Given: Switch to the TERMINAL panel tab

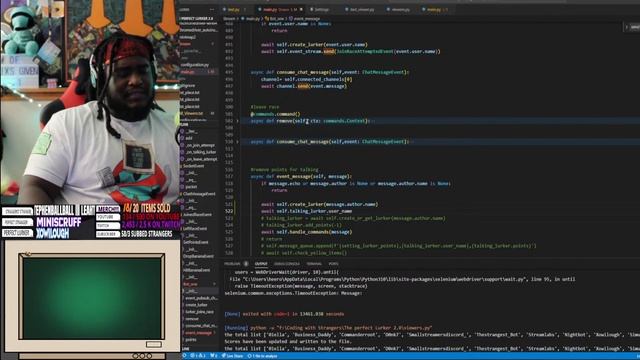Looking at the screenshot, I should [314, 264].
